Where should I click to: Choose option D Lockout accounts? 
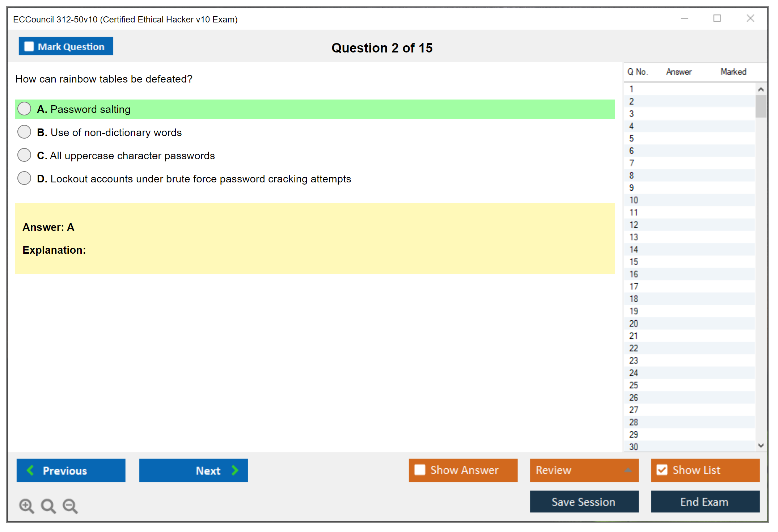point(24,178)
